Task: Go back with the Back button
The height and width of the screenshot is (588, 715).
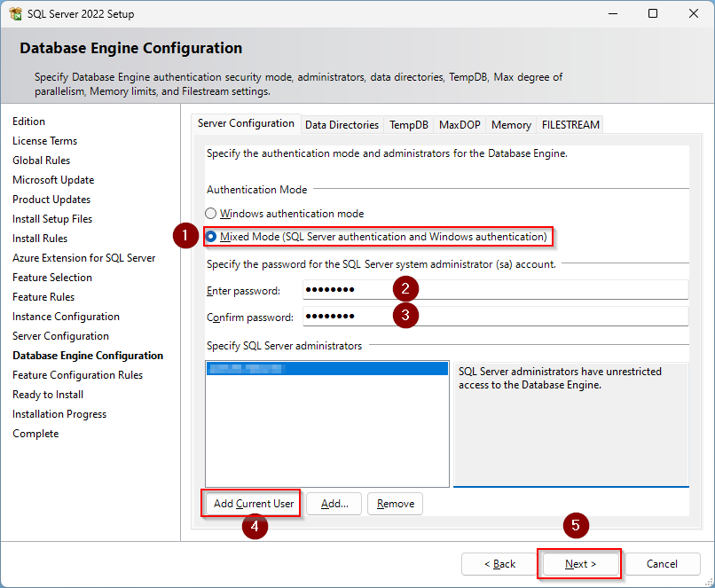Action: tap(499, 564)
